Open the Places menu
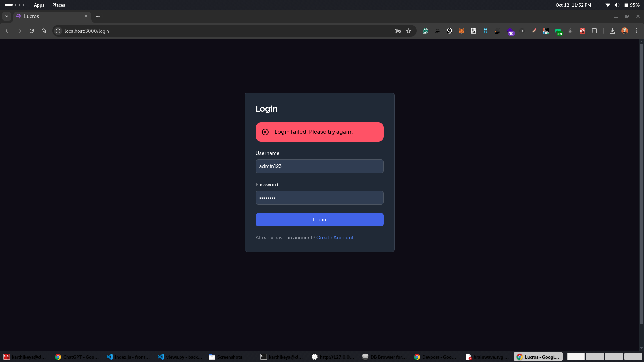The width and height of the screenshot is (644, 362). [x=59, y=5]
